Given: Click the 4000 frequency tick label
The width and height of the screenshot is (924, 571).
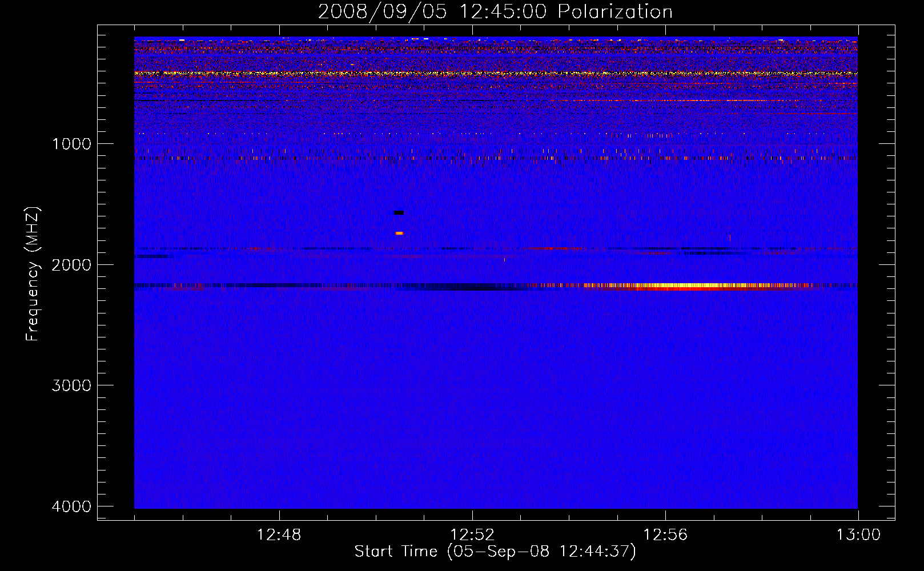Looking at the screenshot, I should (x=71, y=506).
